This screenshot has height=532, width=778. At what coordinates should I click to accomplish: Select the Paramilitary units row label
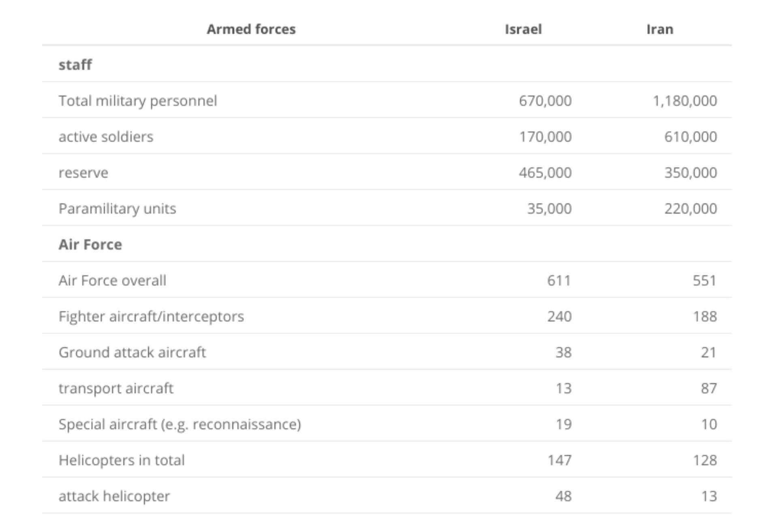pyautogui.click(x=118, y=209)
